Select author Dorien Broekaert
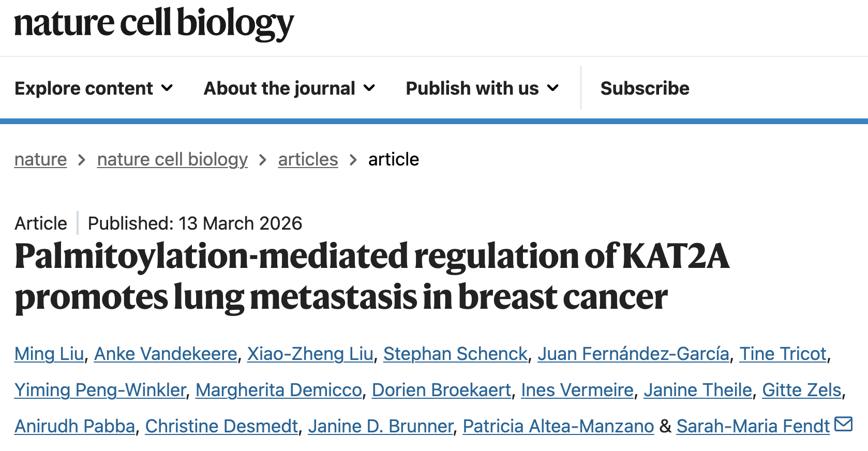 coord(441,390)
